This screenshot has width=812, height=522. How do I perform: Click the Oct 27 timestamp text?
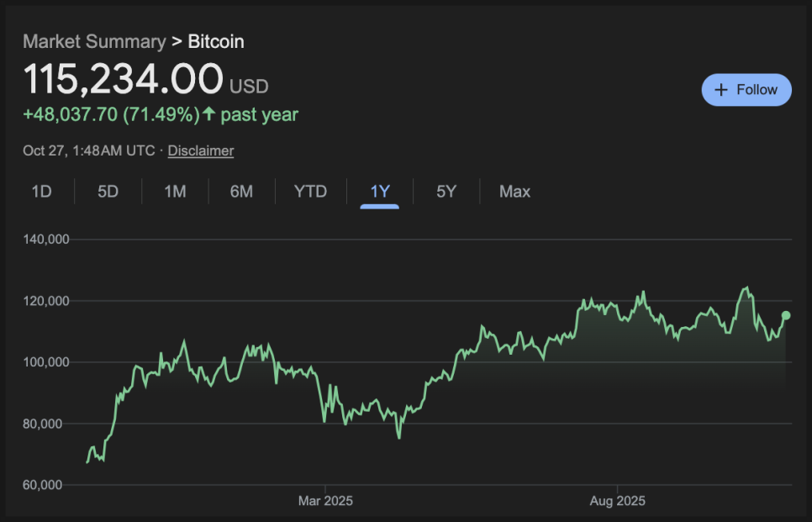(89, 150)
